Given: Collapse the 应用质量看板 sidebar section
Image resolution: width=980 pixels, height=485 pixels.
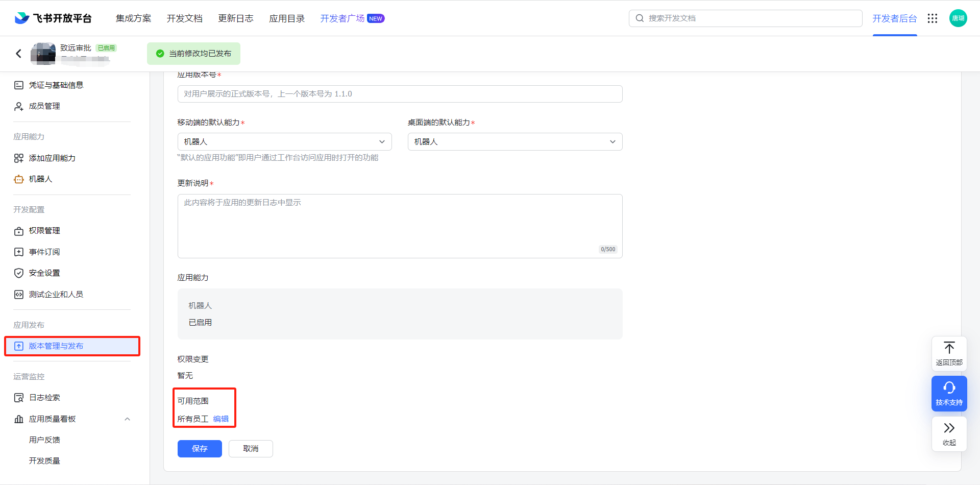Looking at the screenshot, I should coord(128,419).
